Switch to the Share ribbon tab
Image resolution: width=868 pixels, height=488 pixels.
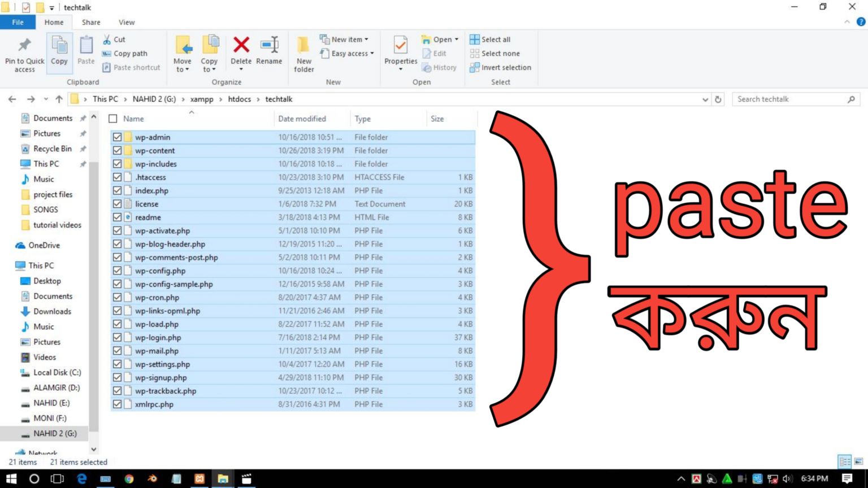pyautogui.click(x=91, y=23)
